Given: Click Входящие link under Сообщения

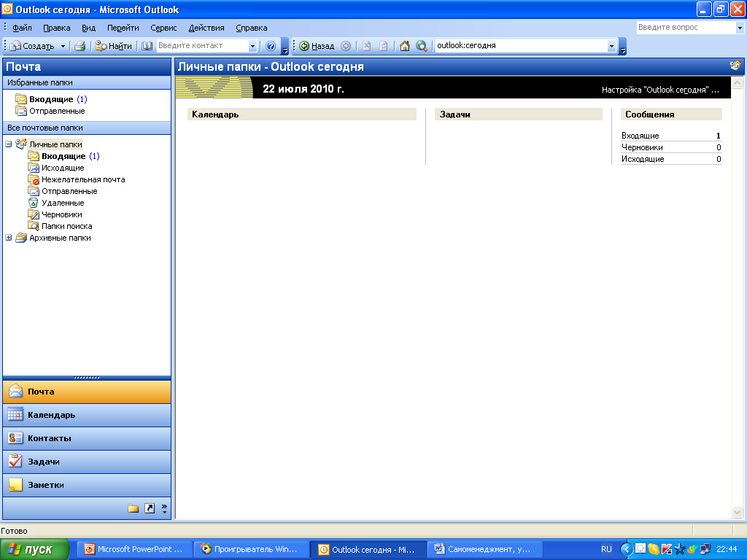Looking at the screenshot, I should 640,136.
